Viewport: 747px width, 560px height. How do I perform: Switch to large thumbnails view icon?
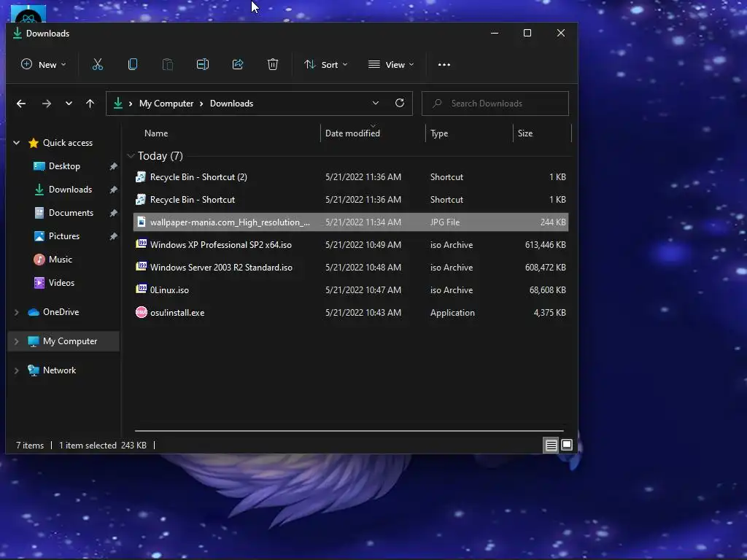566,445
